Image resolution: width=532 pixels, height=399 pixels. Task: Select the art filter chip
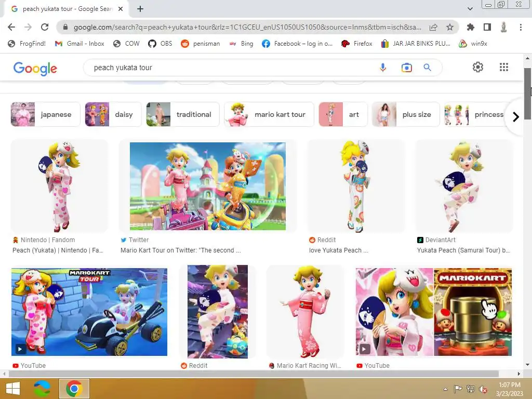(343, 114)
